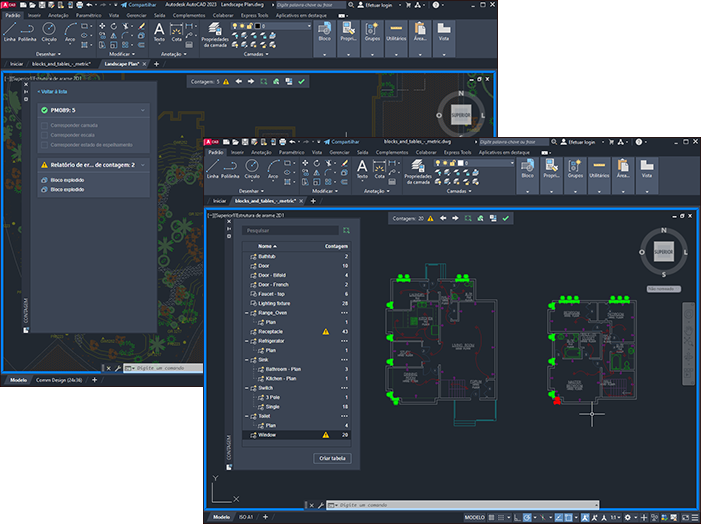Select the Bathtub row in count list
The height and width of the screenshot is (524, 701).
(x=296, y=257)
